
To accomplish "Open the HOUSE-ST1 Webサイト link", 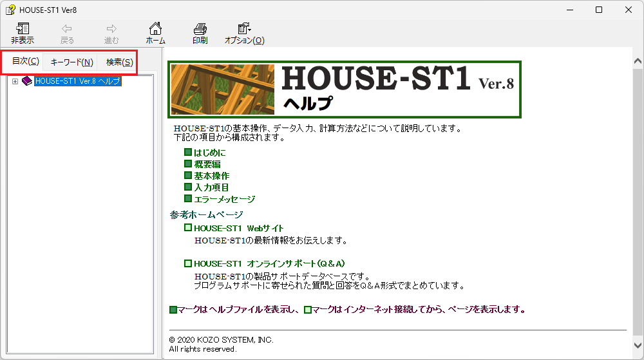I will (238, 228).
